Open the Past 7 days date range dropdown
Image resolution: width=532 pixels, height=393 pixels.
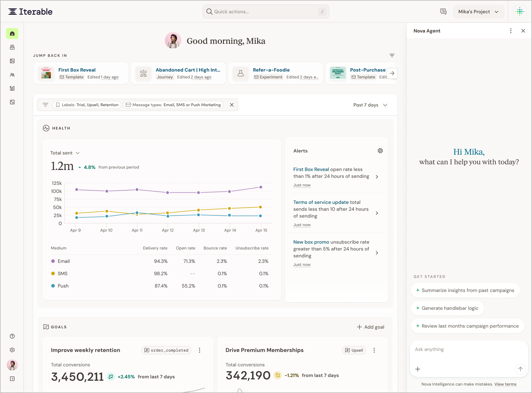[x=370, y=105]
